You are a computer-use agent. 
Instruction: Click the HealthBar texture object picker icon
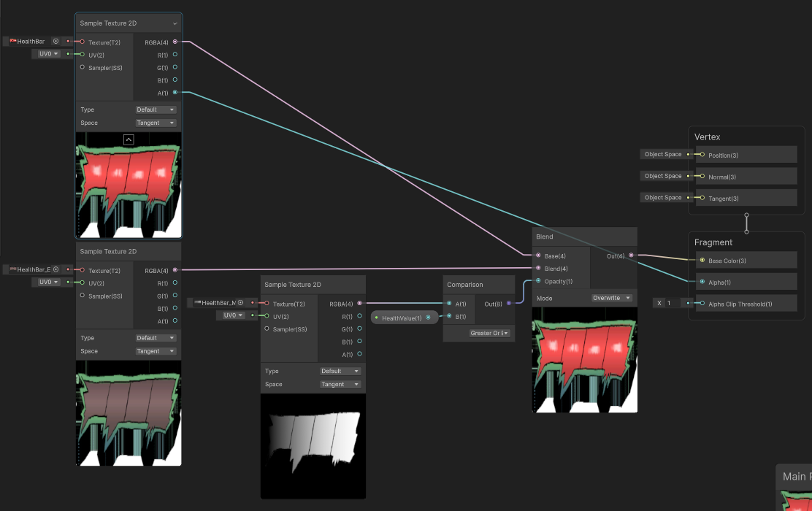pyautogui.click(x=55, y=42)
